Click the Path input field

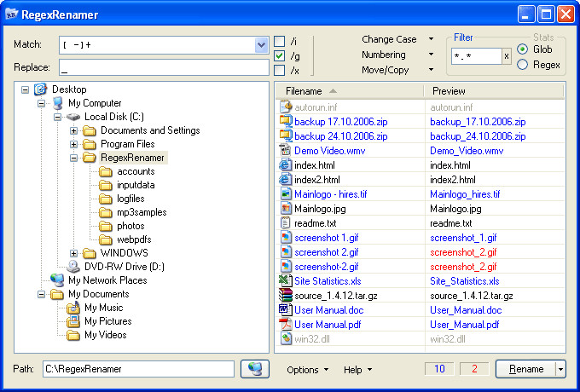[x=139, y=369]
